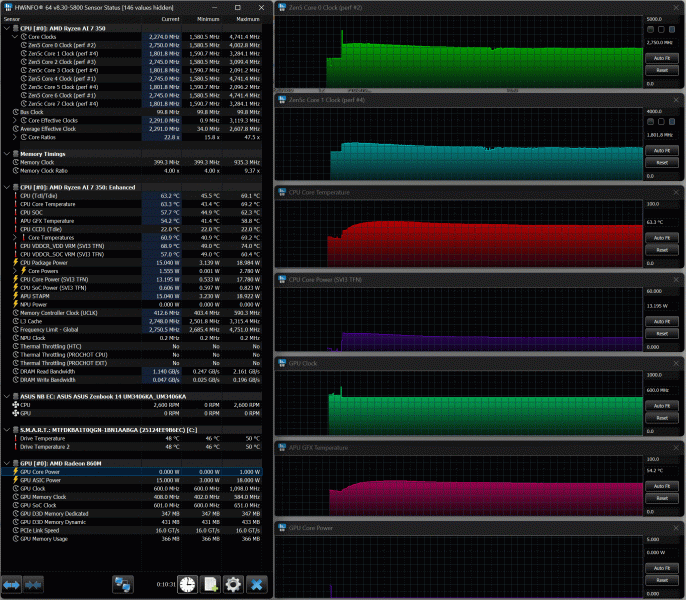Click the lightning icon next to GPU Core Power

(x=16, y=472)
